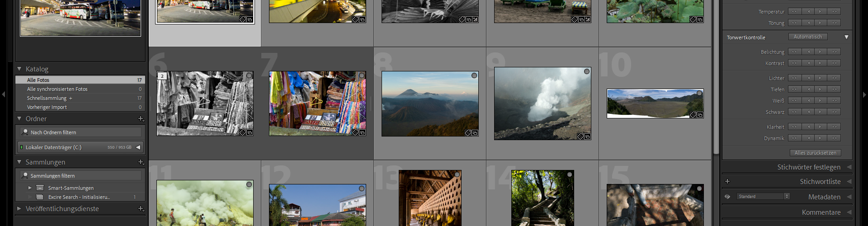Toggle quick collection marker on sulfur smoke photo
Viewport: 868px width, 226px height.
pyautogui.click(x=249, y=184)
